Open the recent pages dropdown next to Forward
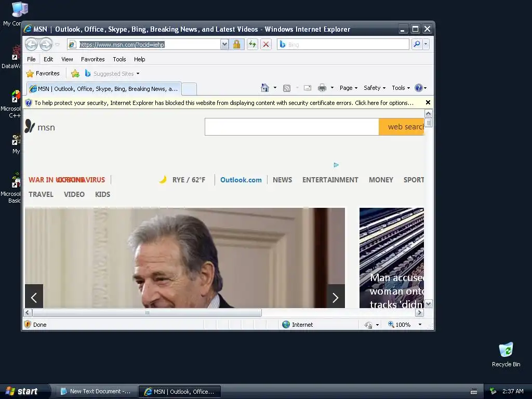The height and width of the screenshot is (399, 532). tap(57, 45)
